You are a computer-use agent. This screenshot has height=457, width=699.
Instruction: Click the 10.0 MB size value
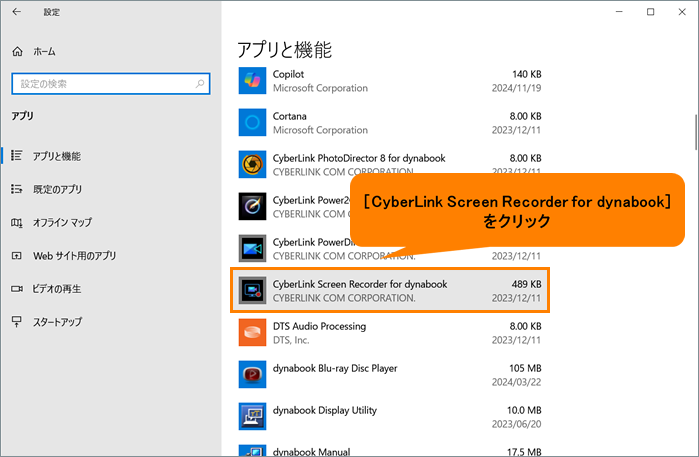524,410
